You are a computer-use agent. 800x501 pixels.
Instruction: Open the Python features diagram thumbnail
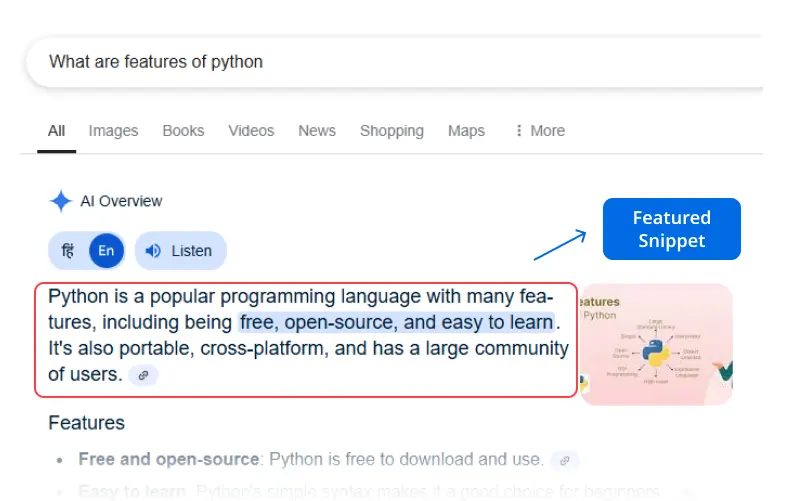click(x=656, y=344)
